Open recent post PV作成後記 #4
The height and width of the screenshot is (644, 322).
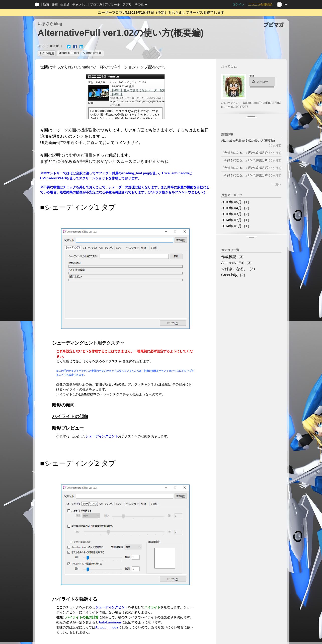click(245, 153)
